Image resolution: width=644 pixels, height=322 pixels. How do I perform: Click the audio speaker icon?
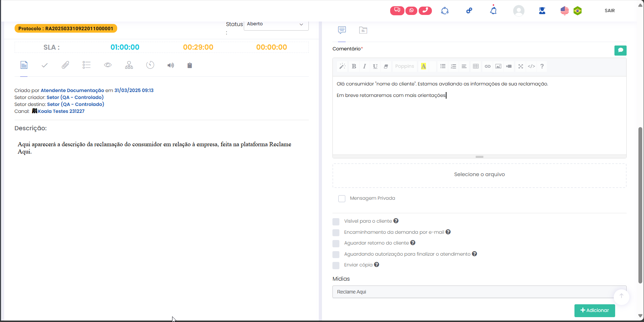170,65
